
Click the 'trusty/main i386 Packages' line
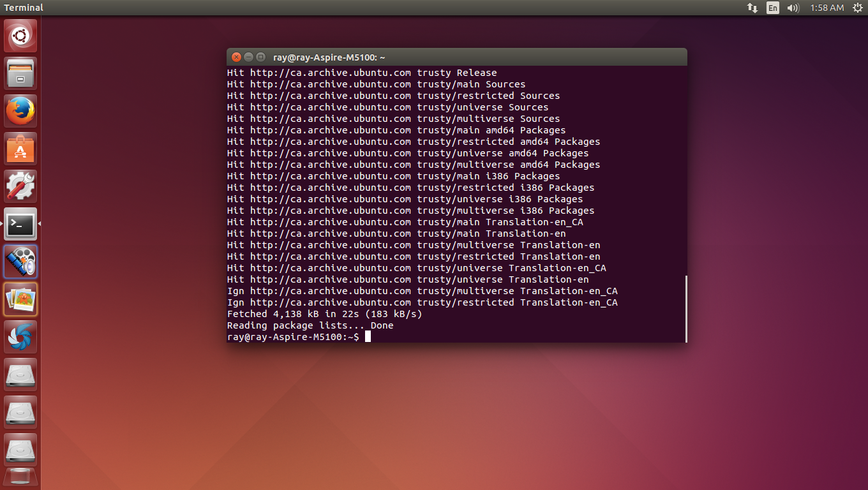(x=394, y=176)
